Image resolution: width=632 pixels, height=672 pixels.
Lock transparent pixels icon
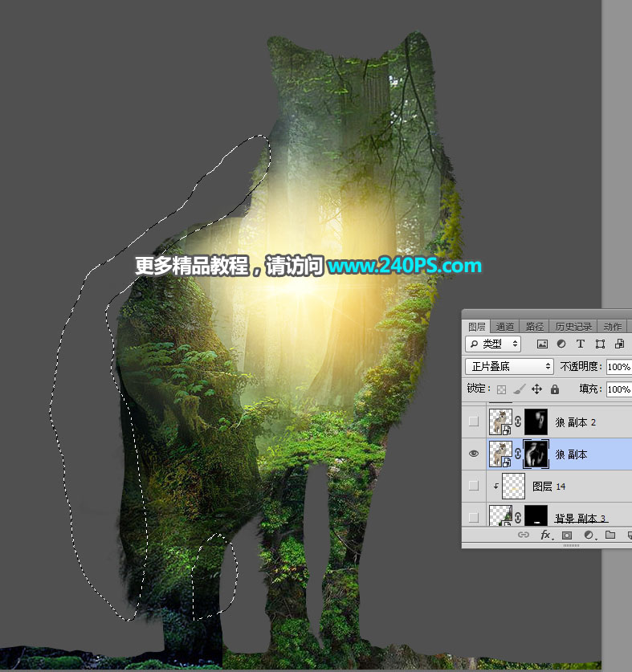click(501, 389)
